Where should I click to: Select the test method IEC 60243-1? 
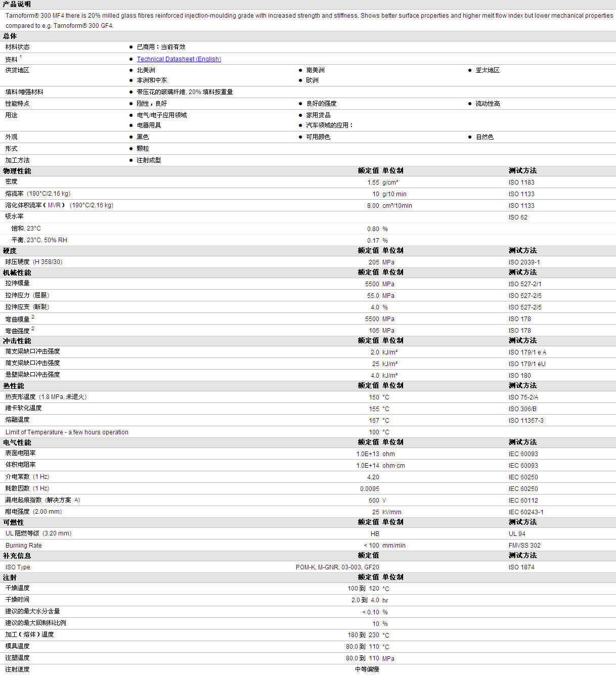point(526,512)
